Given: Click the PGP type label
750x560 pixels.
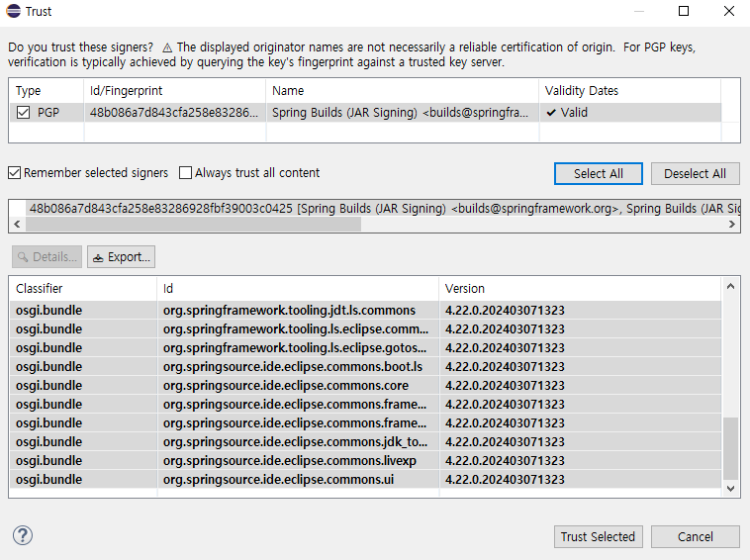Looking at the screenshot, I should tap(48, 113).
